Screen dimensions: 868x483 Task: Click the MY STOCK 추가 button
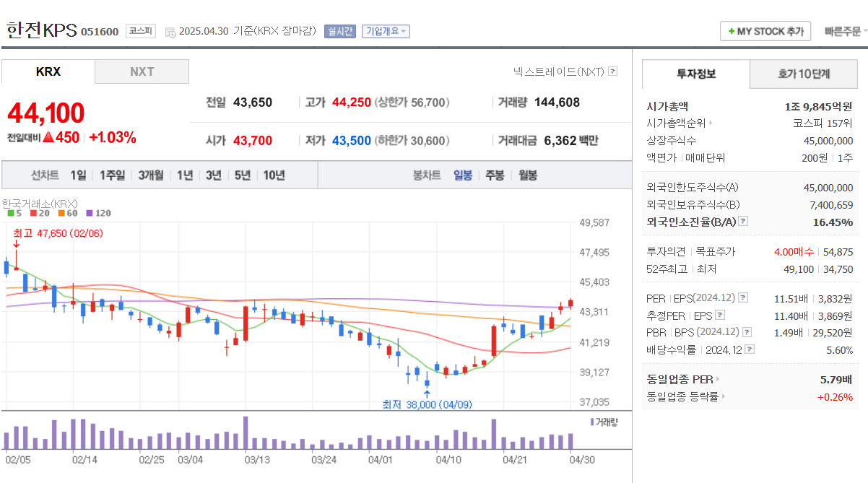pyautogui.click(x=765, y=31)
